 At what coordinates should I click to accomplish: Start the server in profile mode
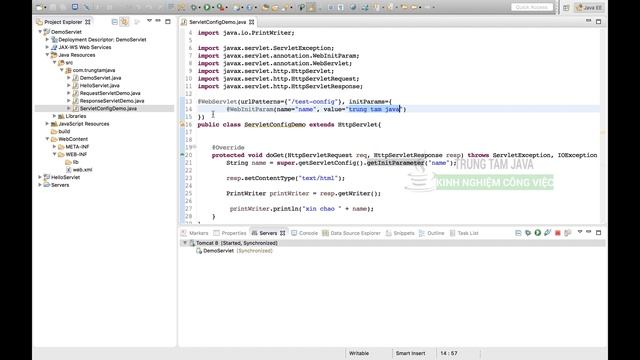(547, 233)
